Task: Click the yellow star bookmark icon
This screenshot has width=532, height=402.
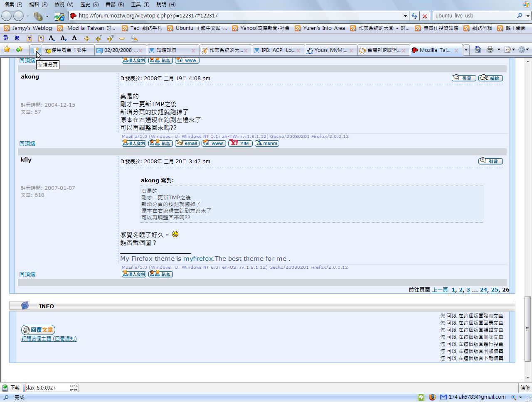Action: (x=7, y=49)
